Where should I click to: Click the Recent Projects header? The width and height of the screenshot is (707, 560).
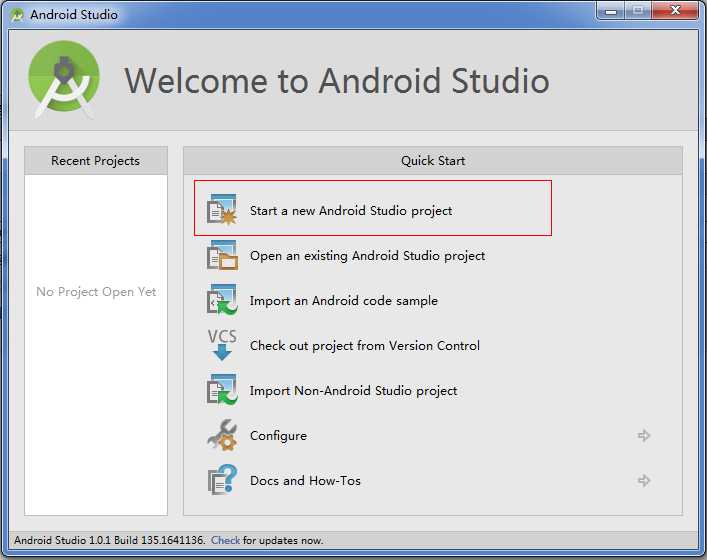pyautogui.click(x=96, y=161)
